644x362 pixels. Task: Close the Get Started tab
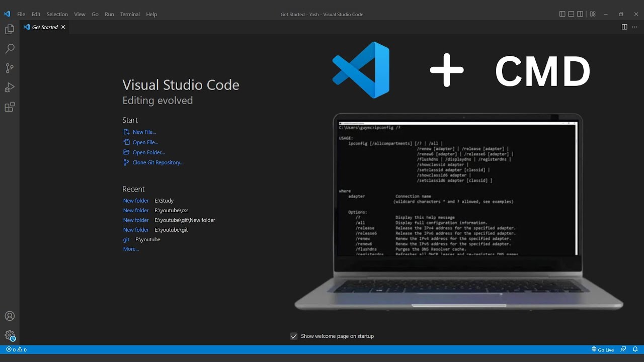click(x=63, y=27)
